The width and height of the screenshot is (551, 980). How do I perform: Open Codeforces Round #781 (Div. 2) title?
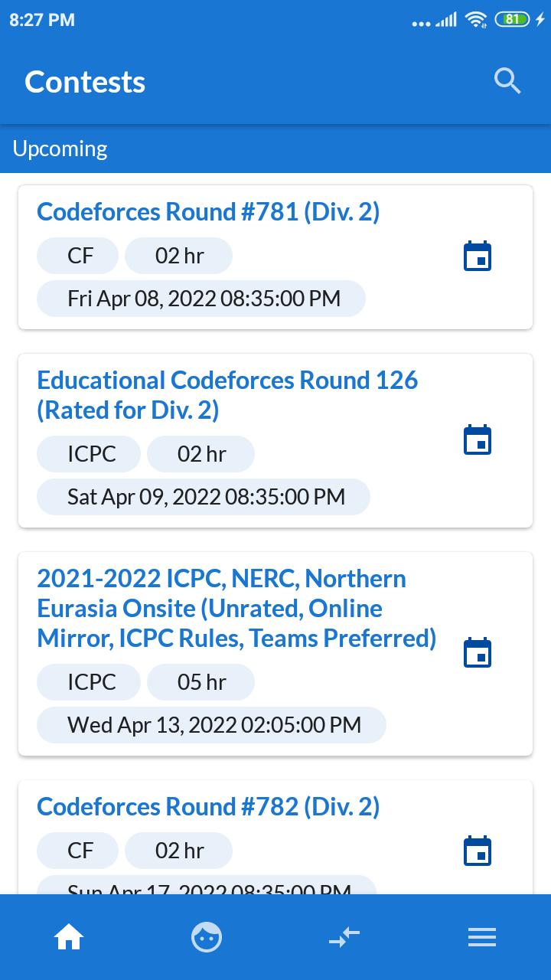pos(208,212)
